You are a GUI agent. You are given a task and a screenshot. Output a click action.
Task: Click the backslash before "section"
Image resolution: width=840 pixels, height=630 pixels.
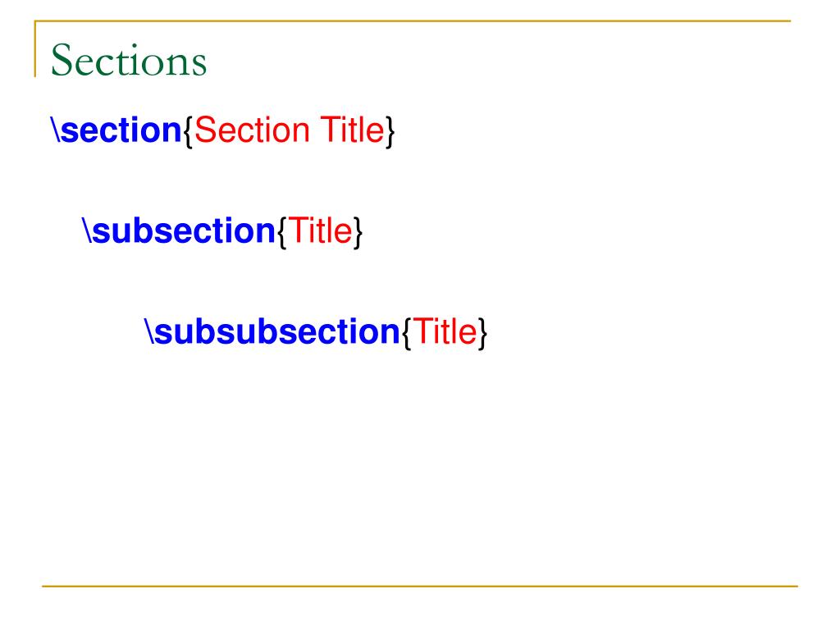pos(55,130)
